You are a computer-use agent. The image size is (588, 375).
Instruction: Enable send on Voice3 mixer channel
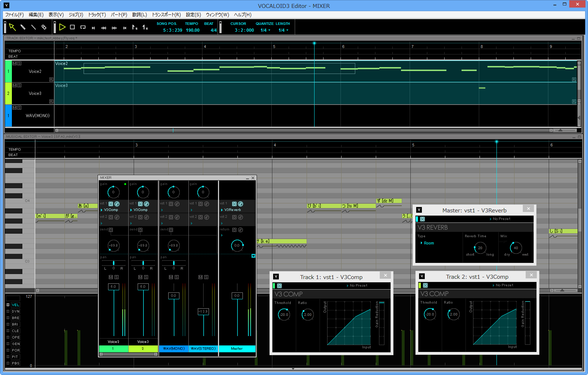(x=140, y=230)
